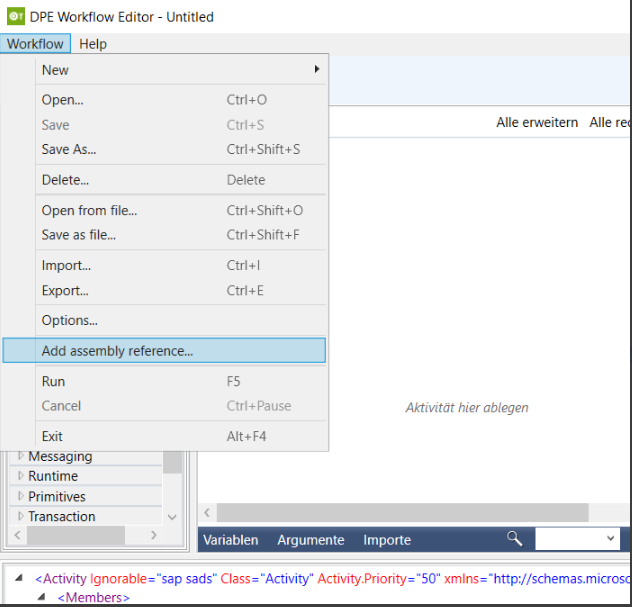Click the Variablen tab
This screenshot has width=632, height=607.
click(x=230, y=540)
